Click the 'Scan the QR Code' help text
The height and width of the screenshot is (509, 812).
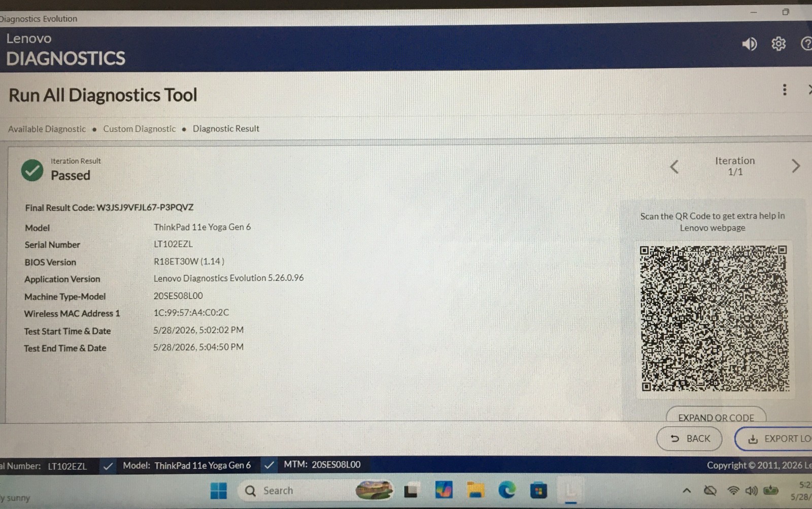tap(713, 222)
